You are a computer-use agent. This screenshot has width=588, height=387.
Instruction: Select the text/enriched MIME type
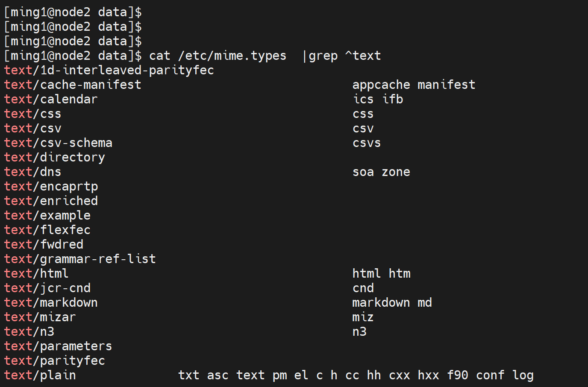click(51, 201)
